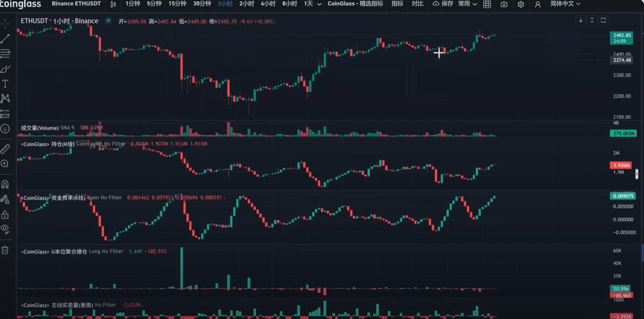Take a chart snapshot with camera icon

pos(504,4)
